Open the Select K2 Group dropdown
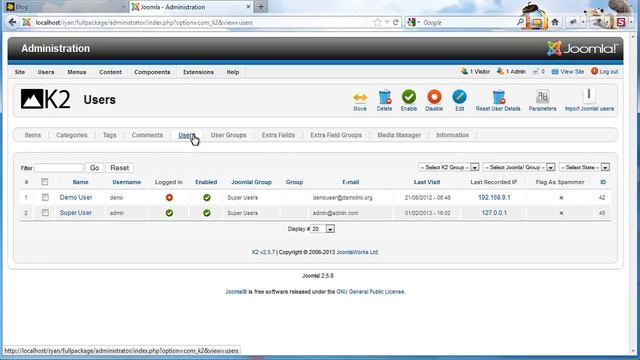This screenshot has width=640, height=360. click(449, 167)
